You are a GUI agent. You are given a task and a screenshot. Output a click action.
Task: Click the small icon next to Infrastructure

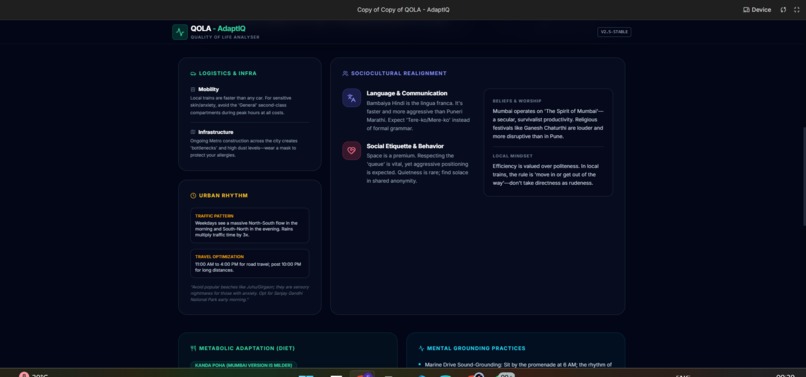(x=193, y=132)
